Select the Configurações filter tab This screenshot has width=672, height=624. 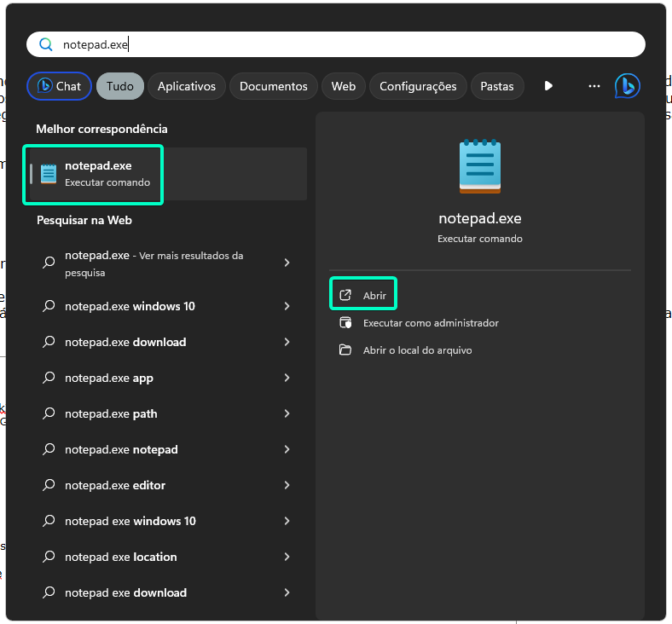coord(418,86)
